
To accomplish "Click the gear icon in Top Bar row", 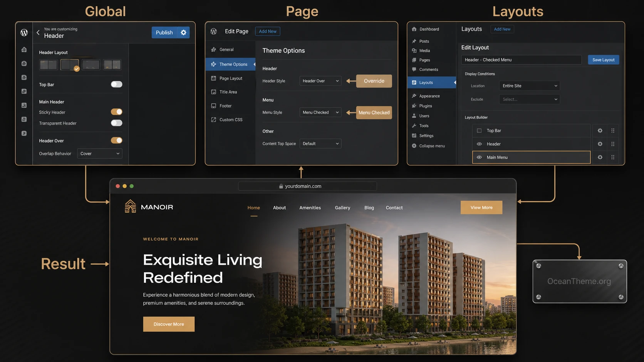I will tap(600, 130).
